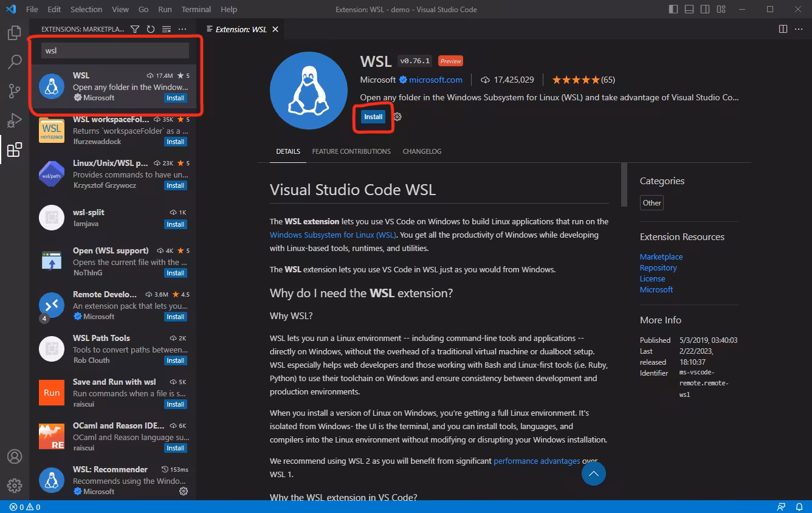
Task: Close the Extension: WSL editor tab
Action: (x=275, y=29)
